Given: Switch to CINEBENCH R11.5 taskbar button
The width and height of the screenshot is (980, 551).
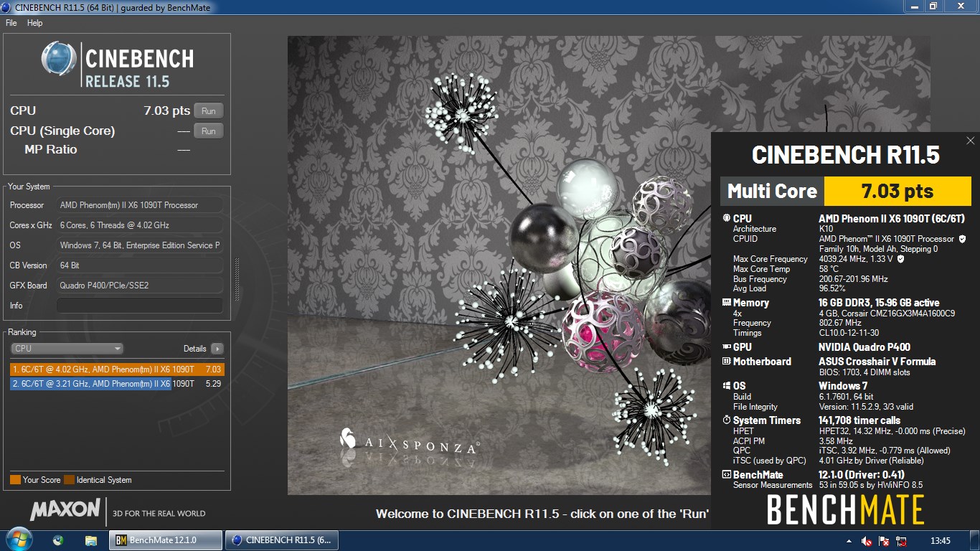Looking at the screenshot, I should (282, 540).
